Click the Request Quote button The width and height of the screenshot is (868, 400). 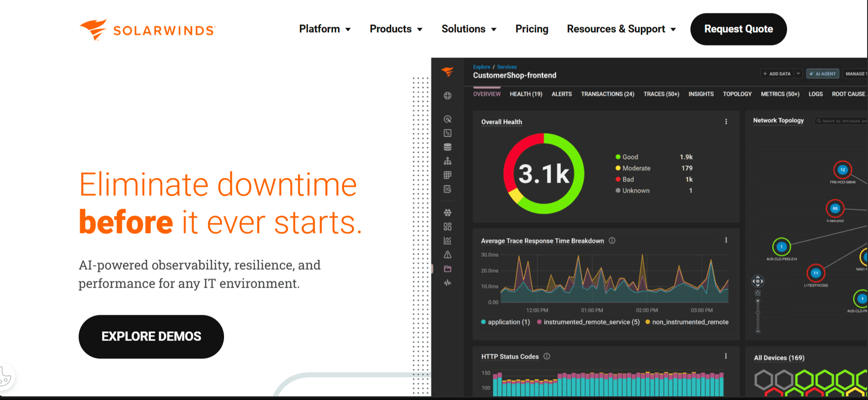pos(738,29)
